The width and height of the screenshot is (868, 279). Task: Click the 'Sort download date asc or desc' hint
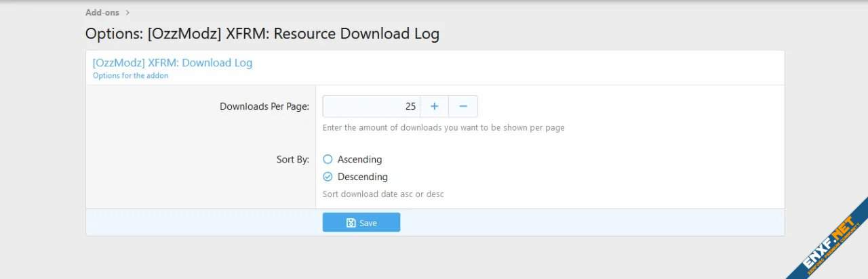(x=383, y=194)
